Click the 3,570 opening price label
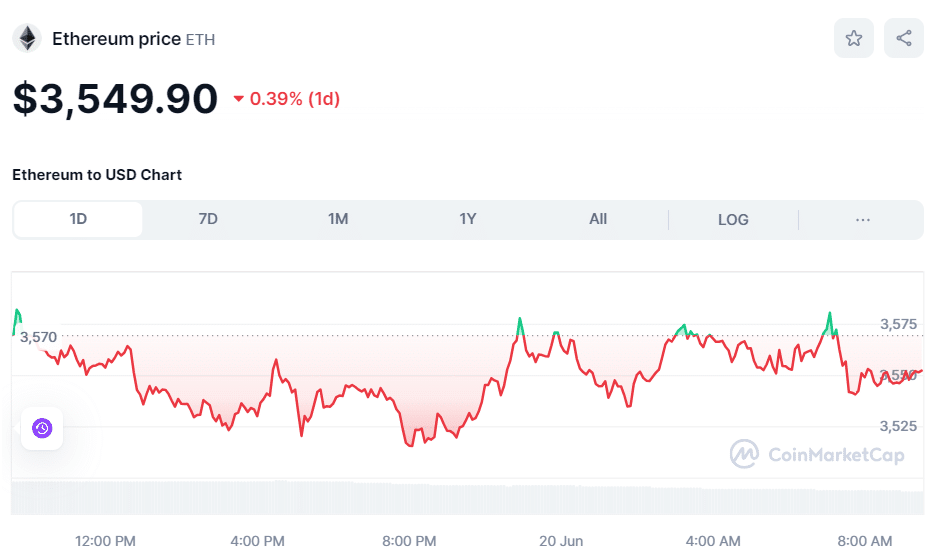This screenshot has width=931, height=560. [x=39, y=337]
